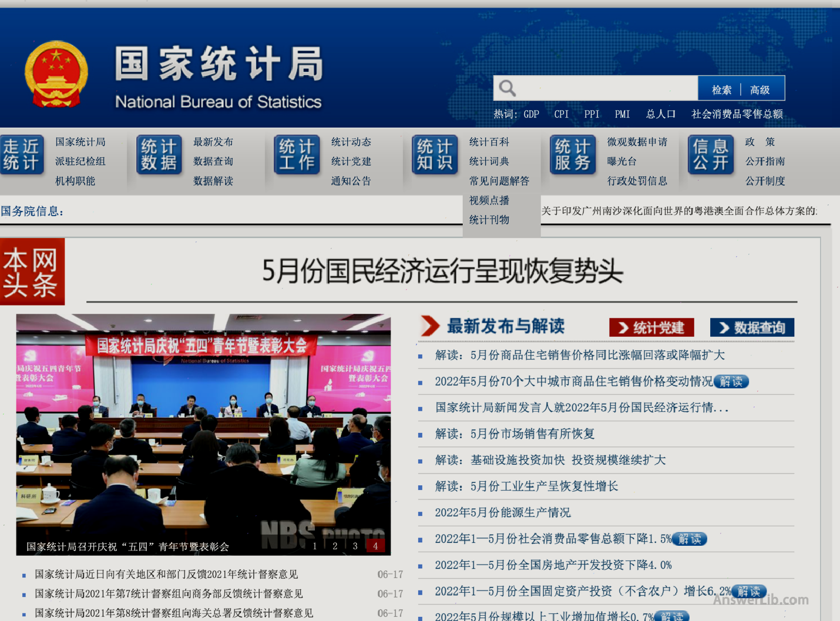The height and width of the screenshot is (621, 840).
Task: Open 行政处罚信息 menu item
Action: [637, 181]
